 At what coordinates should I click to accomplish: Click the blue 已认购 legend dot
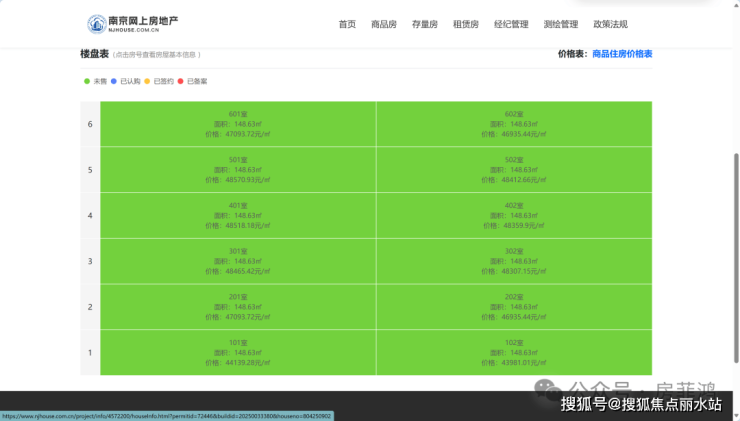click(x=114, y=81)
